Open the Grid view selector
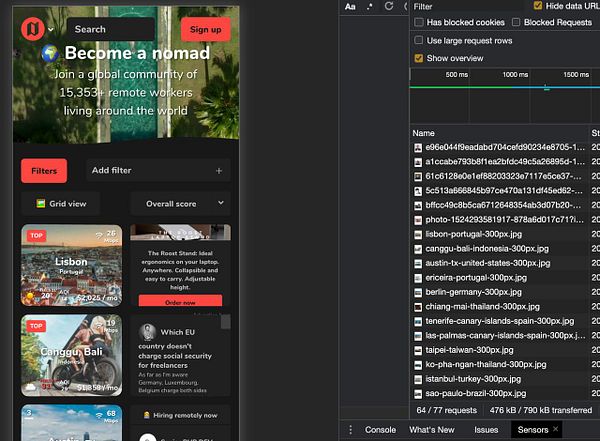This screenshot has width=600, height=441. [x=63, y=203]
